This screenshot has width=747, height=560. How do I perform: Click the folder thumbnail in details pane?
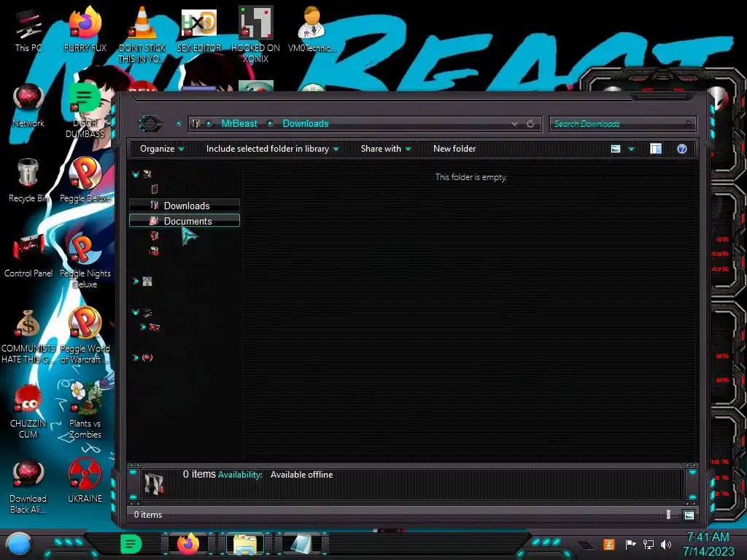coord(154,483)
